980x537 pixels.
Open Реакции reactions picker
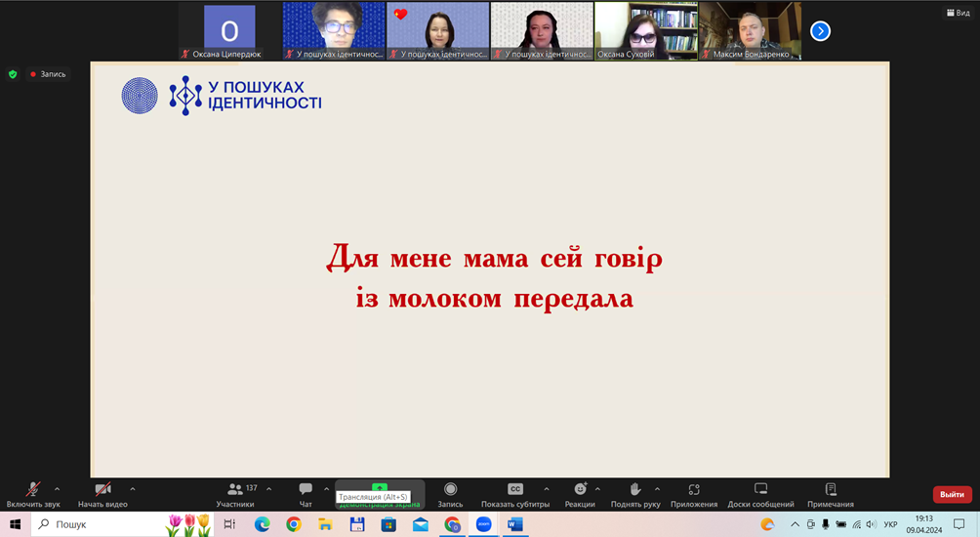[x=580, y=491]
